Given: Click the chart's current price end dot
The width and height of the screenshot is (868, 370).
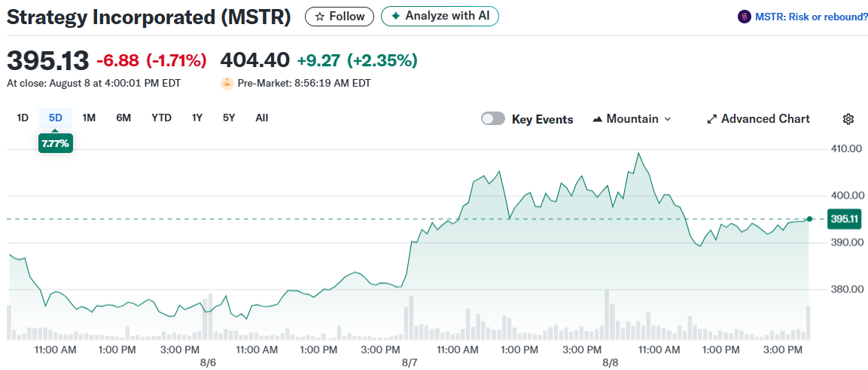Looking at the screenshot, I should (810, 219).
